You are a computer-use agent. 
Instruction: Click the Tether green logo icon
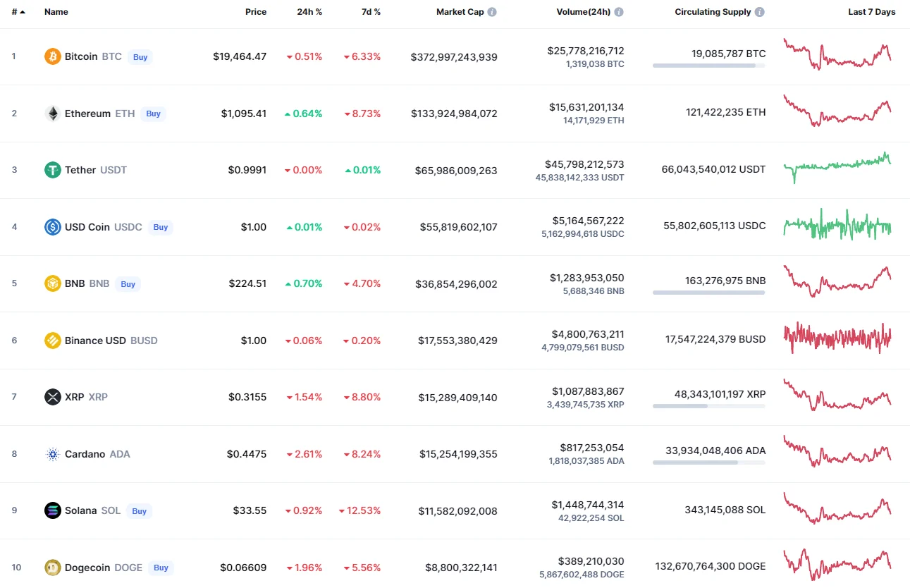coord(53,170)
